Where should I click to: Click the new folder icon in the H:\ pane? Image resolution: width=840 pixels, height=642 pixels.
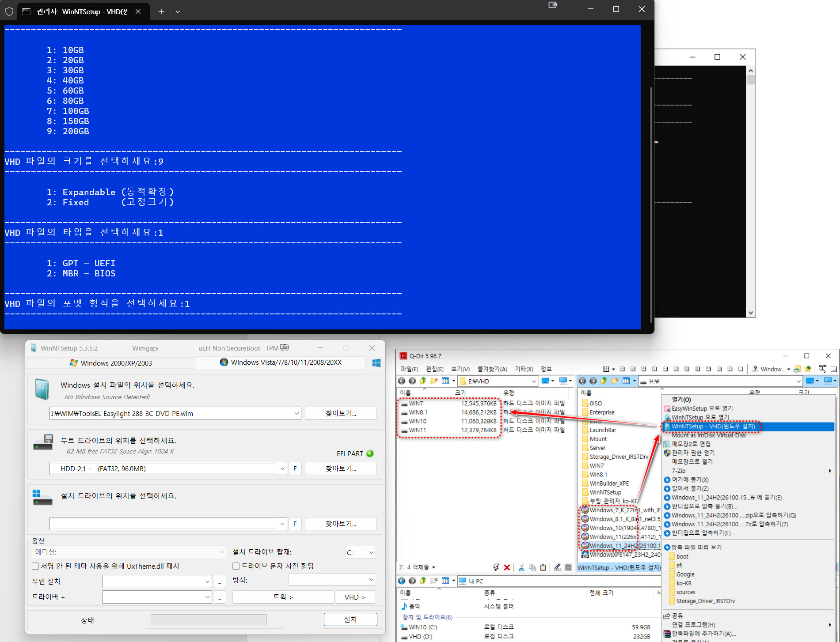[x=615, y=381]
